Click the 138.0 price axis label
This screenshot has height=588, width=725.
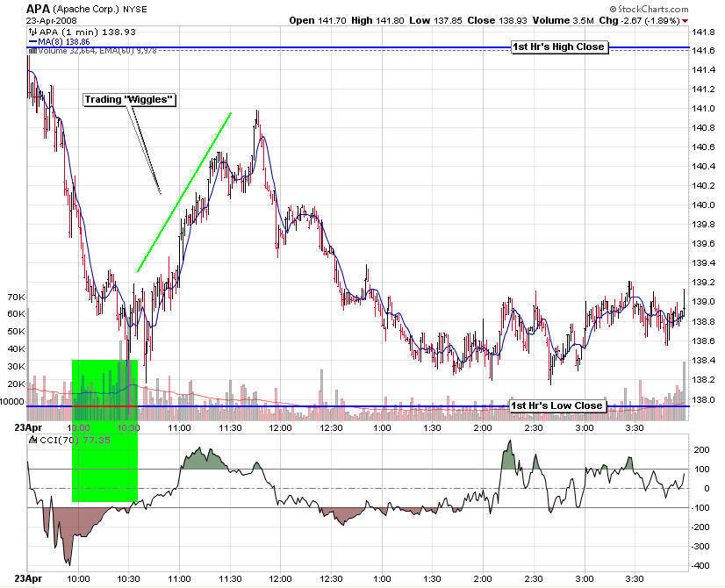703,399
